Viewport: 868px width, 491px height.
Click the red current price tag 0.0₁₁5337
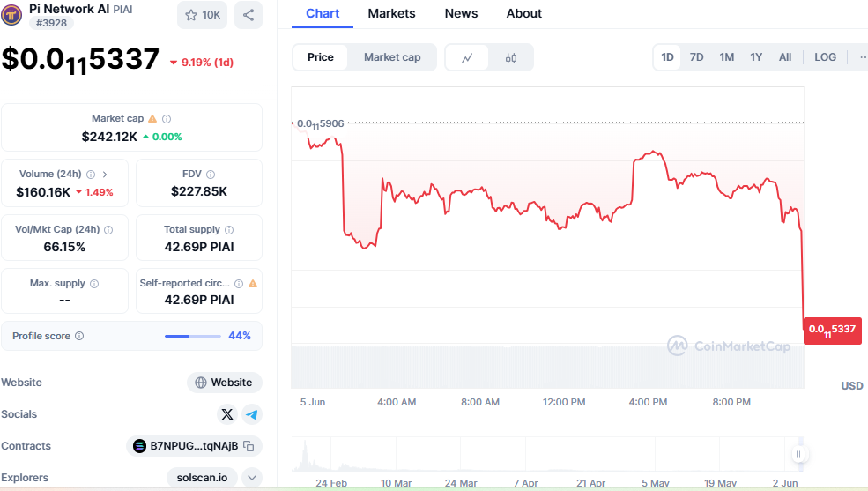click(x=832, y=331)
